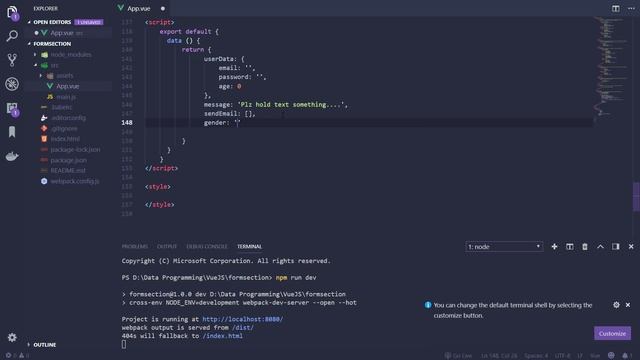Image resolution: width=640 pixels, height=360 pixels.
Task: Expand the node_modules folder
Action: [35, 54]
